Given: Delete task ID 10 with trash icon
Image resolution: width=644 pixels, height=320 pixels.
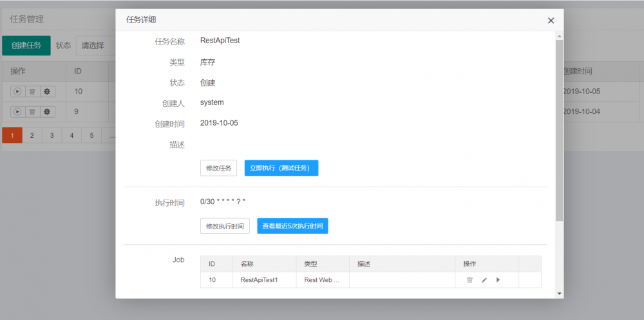Looking at the screenshot, I should (x=32, y=91).
